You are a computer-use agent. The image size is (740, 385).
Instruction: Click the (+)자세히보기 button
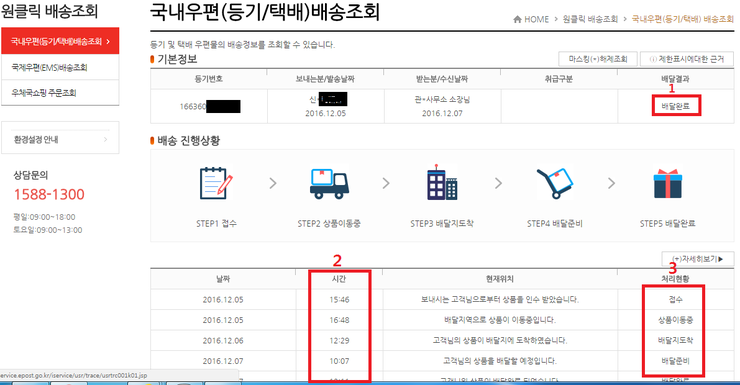pyautogui.click(x=698, y=259)
